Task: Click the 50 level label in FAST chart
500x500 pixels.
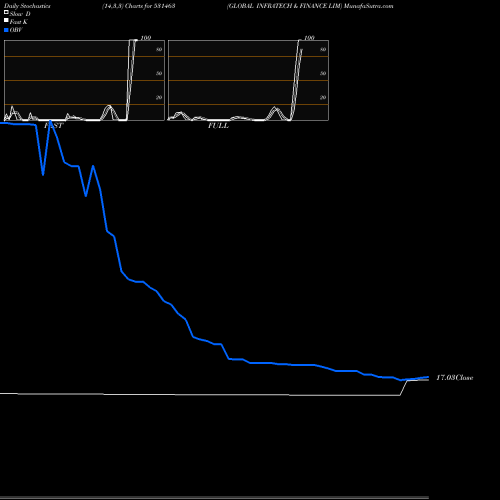Action: [159, 73]
